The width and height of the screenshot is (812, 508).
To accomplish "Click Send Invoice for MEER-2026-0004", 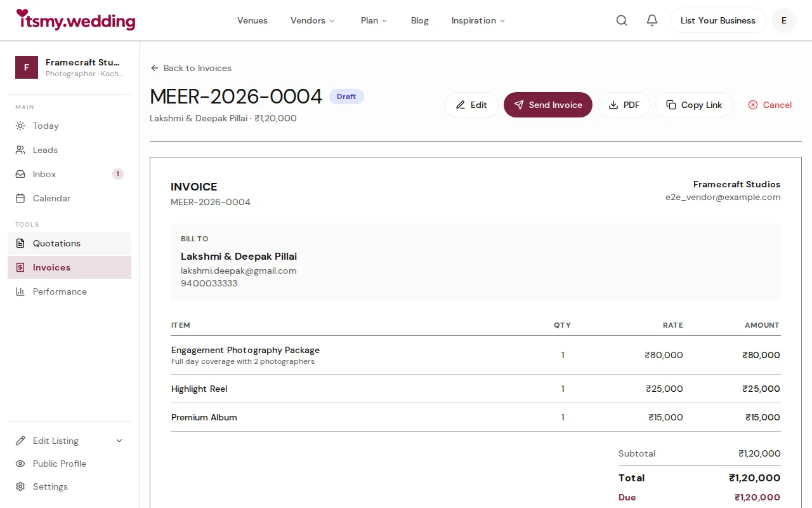I will (x=547, y=105).
